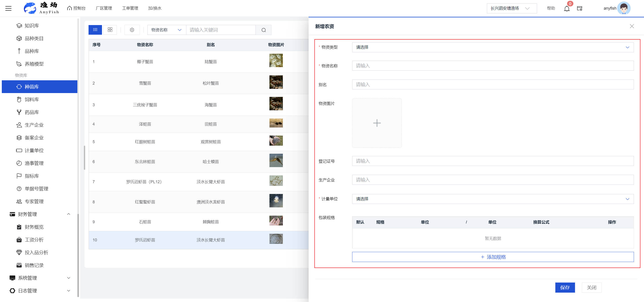Open the notification bell
Viewport: 644px width, 302px height.
click(566, 9)
